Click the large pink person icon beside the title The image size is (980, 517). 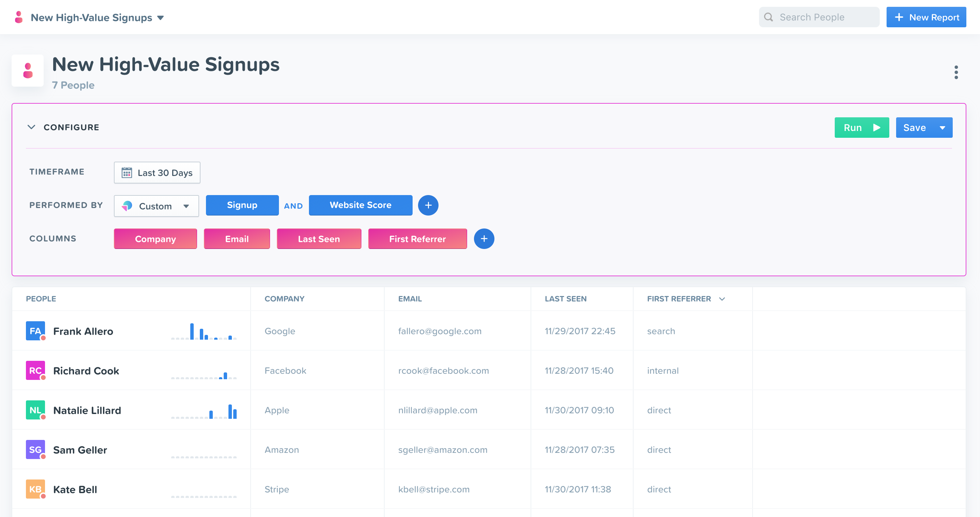(28, 71)
